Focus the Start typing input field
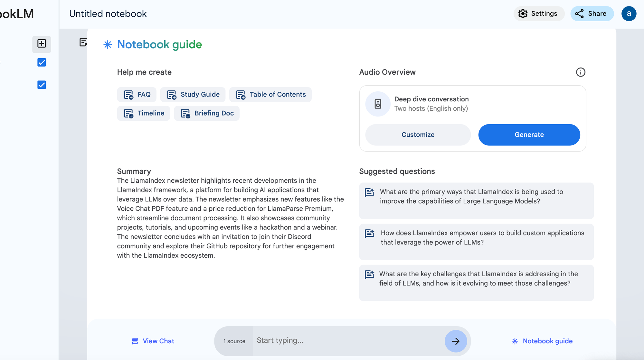644x360 pixels. [x=348, y=340]
